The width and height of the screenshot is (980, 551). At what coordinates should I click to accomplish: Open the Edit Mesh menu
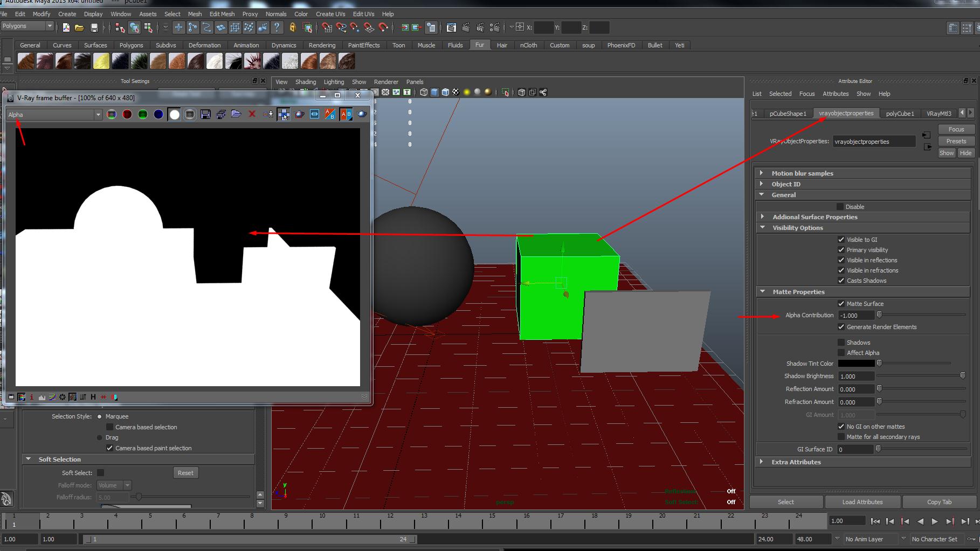pos(222,14)
